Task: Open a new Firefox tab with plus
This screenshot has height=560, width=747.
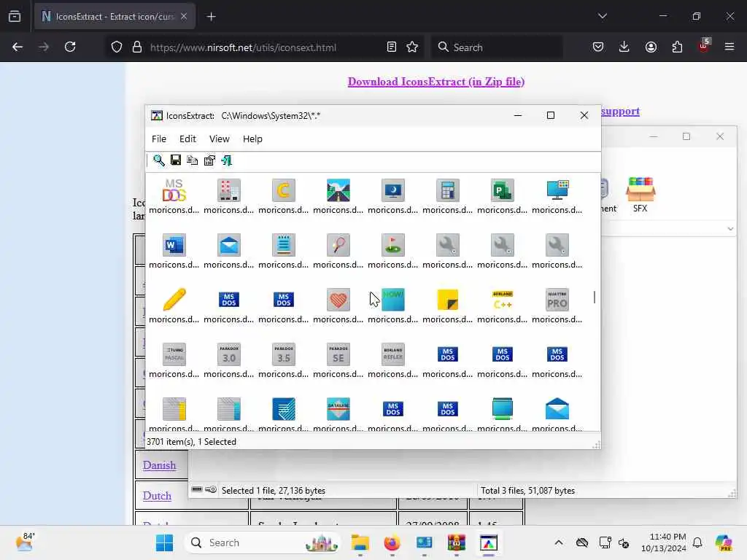Action: [211, 17]
